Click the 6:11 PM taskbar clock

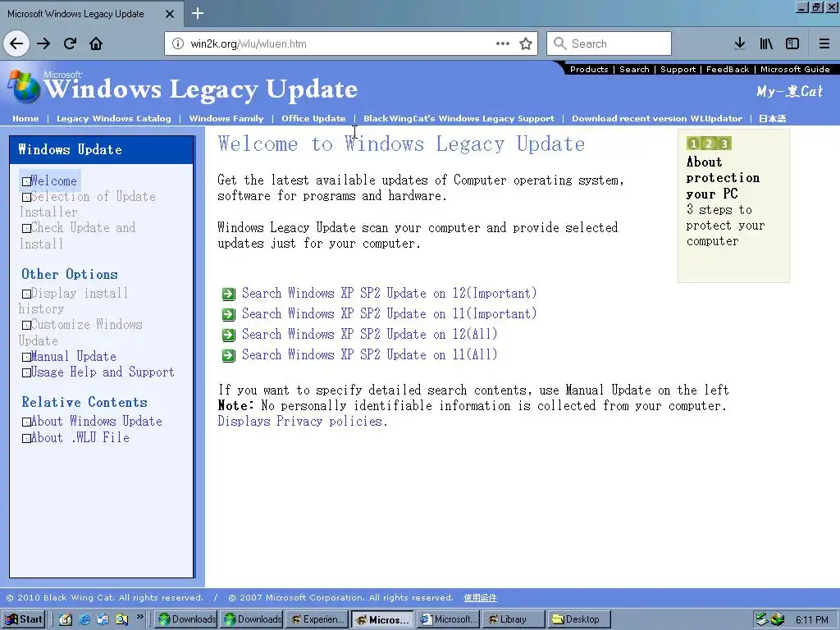click(811, 620)
